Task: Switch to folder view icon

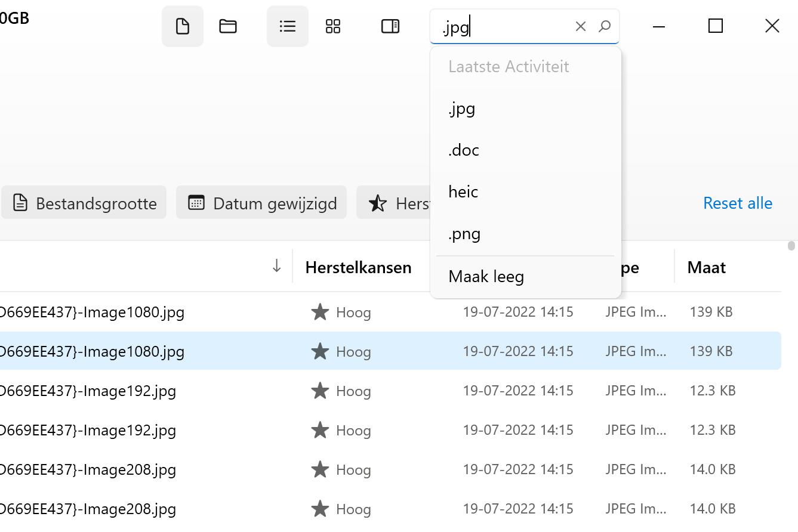Action: click(x=228, y=26)
